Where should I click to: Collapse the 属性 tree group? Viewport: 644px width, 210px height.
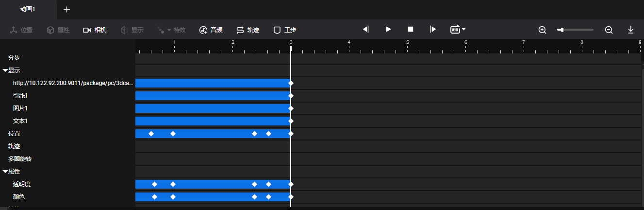[x=5, y=172]
